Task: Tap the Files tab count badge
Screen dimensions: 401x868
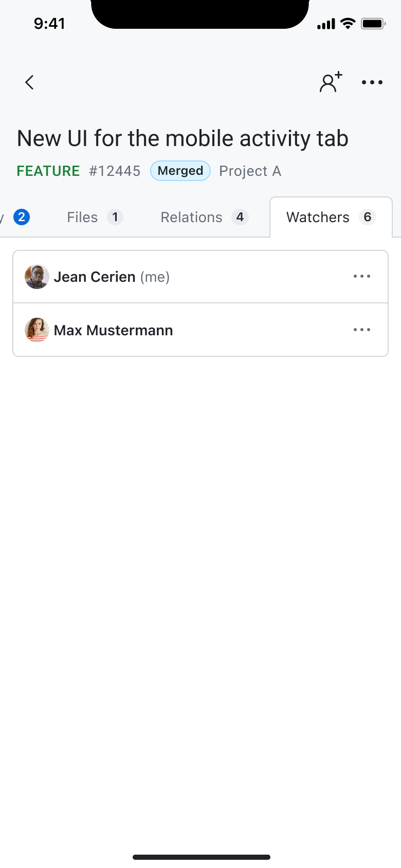Action: point(116,217)
